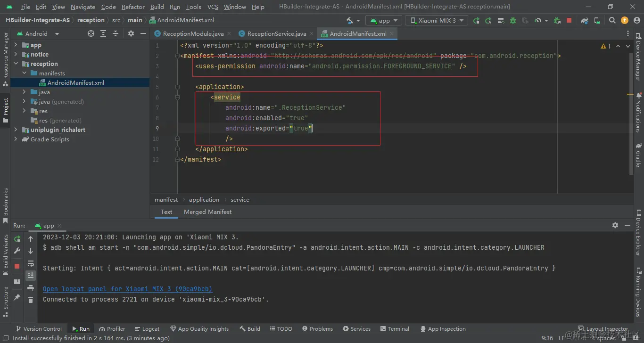This screenshot has height=343, width=644.
Task: Click the Expand All icon in Project panel
Action: click(103, 34)
